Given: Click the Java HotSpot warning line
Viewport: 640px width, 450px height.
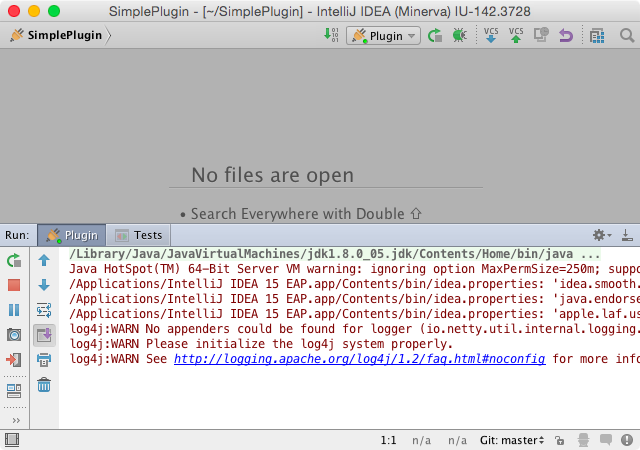Looking at the screenshot, I should 354,269.
